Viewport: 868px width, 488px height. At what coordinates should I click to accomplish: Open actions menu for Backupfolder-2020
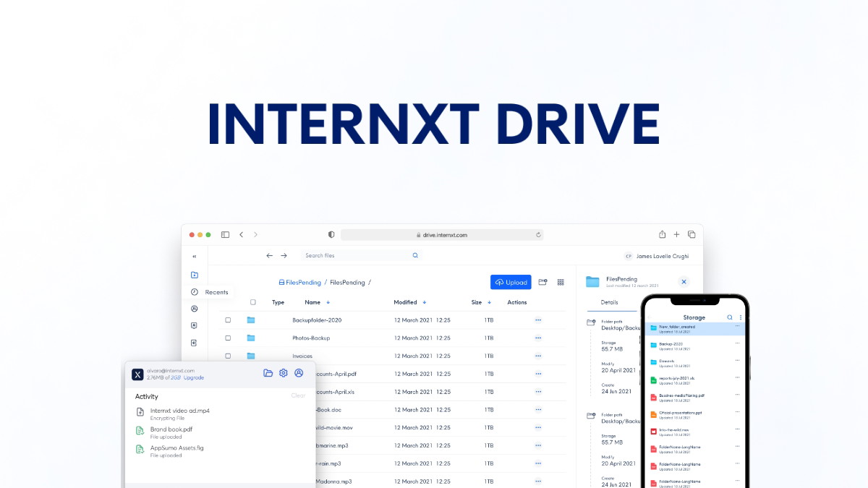click(538, 320)
